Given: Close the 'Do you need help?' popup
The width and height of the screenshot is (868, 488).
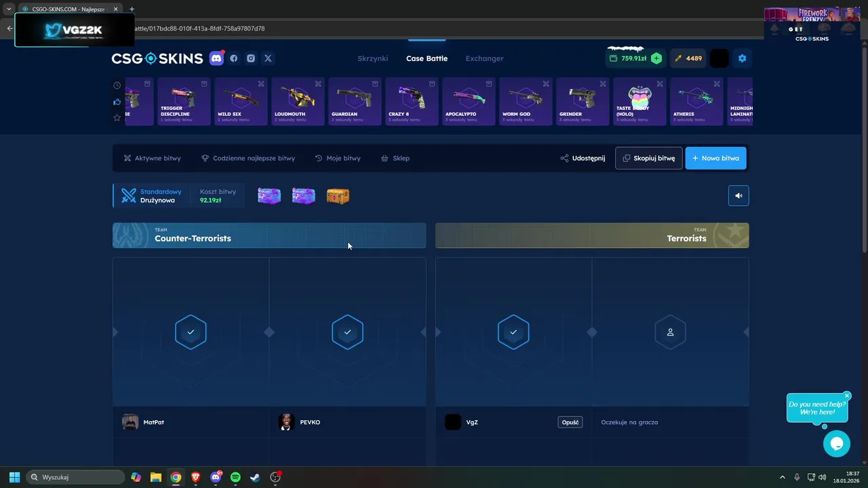Looking at the screenshot, I should 847,396.
